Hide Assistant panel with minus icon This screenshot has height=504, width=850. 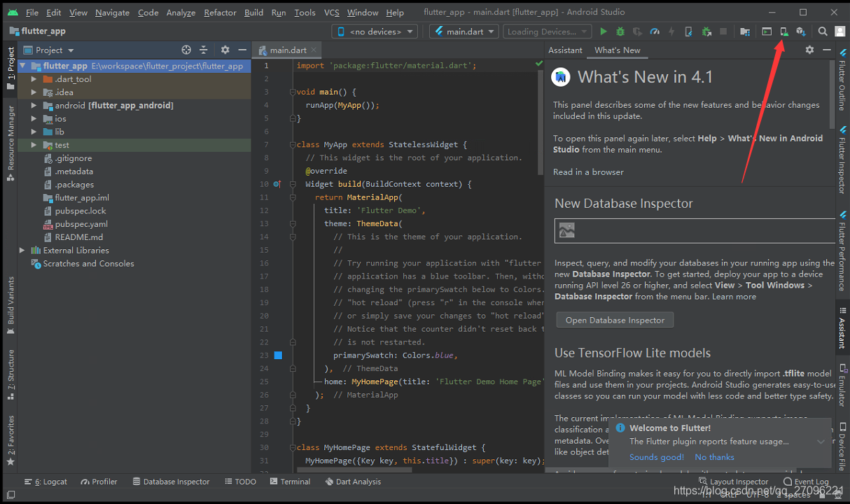826,50
